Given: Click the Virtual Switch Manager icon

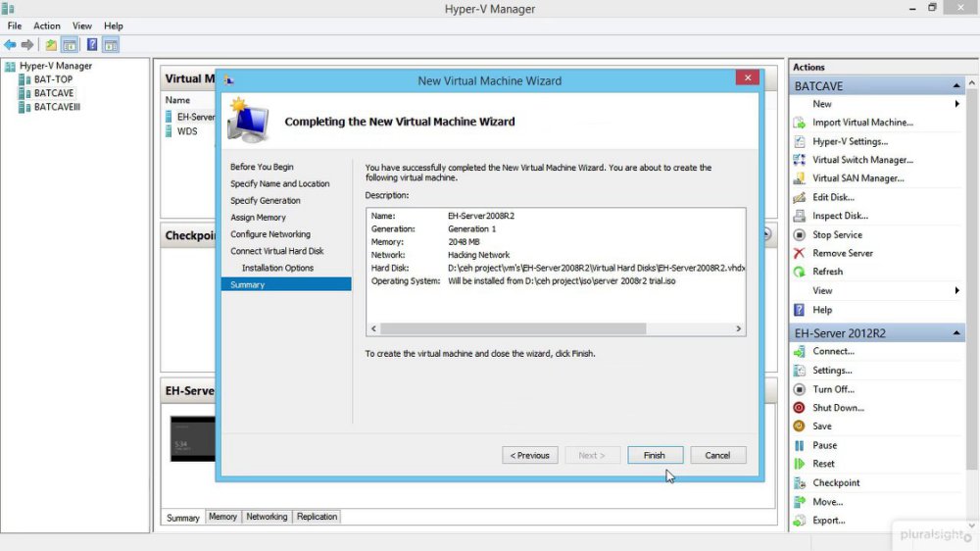Looking at the screenshot, I should point(800,160).
